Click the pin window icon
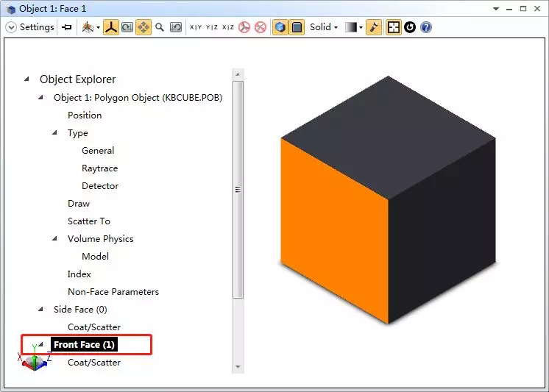The width and height of the screenshot is (549, 392). [67, 27]
